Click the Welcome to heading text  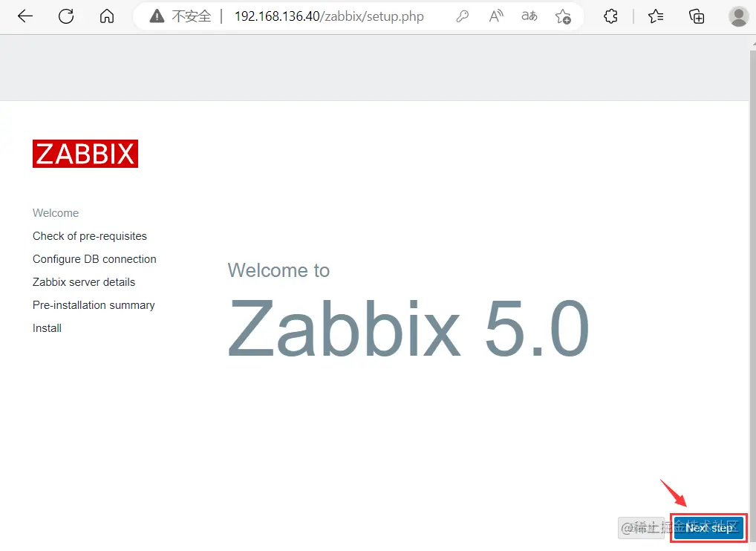[x=278, y=270]
